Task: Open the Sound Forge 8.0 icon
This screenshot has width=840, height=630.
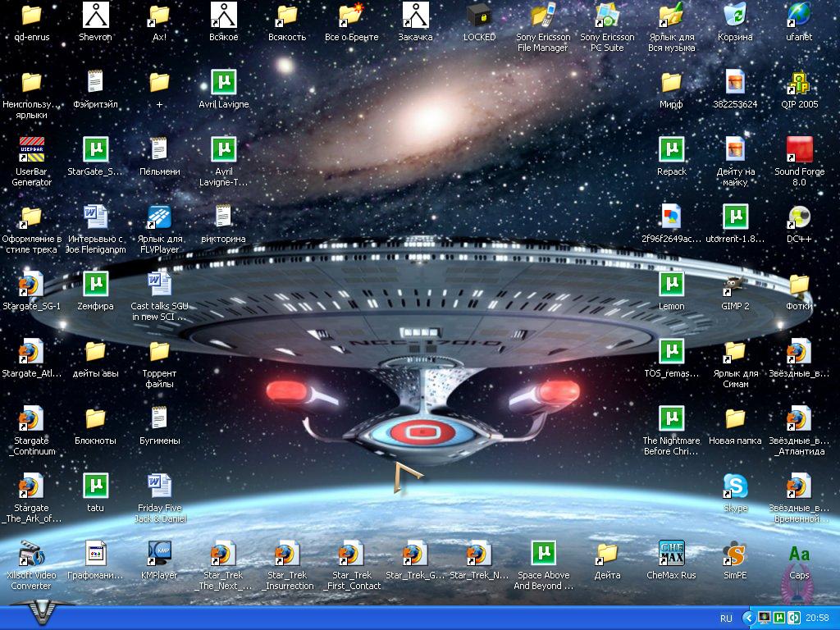Action: point(799,150)
